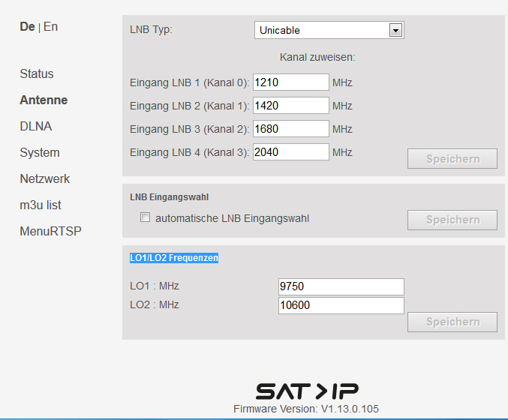Click the LO1 MHz input field
This screenshot has width=508, height=420.
click(x=341, y=287)
